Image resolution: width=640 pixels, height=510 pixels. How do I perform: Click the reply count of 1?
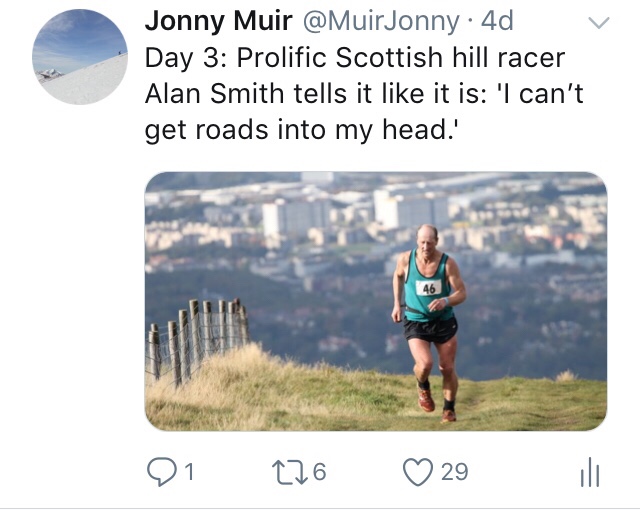coord(187,471)
